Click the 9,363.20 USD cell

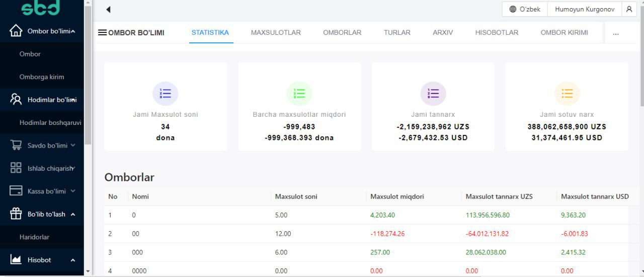click(573, 215)
